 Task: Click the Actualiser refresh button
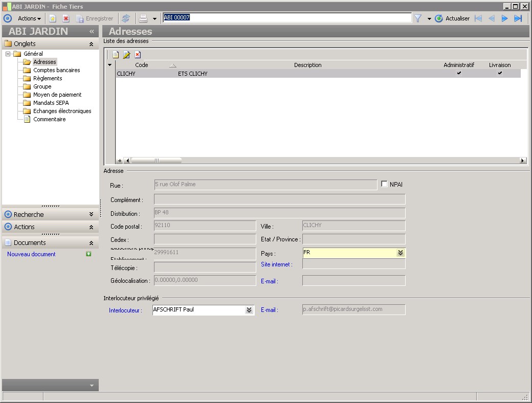coord(452,18)
